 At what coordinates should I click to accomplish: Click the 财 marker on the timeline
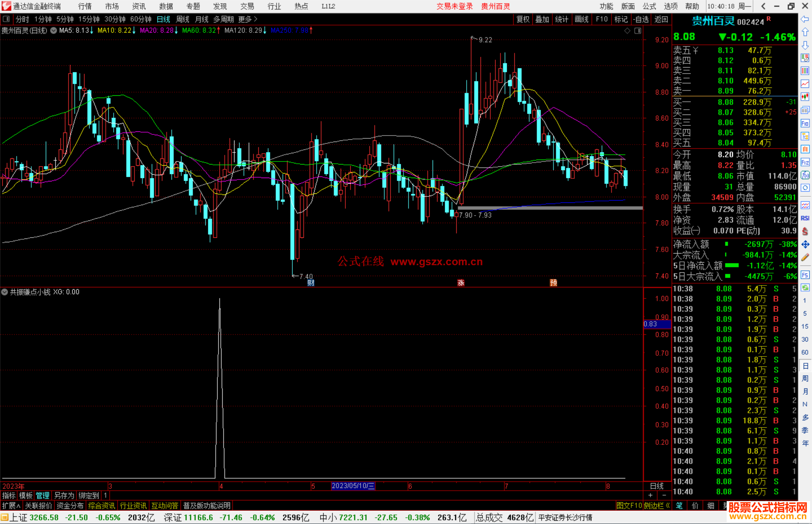coord(311,283)
